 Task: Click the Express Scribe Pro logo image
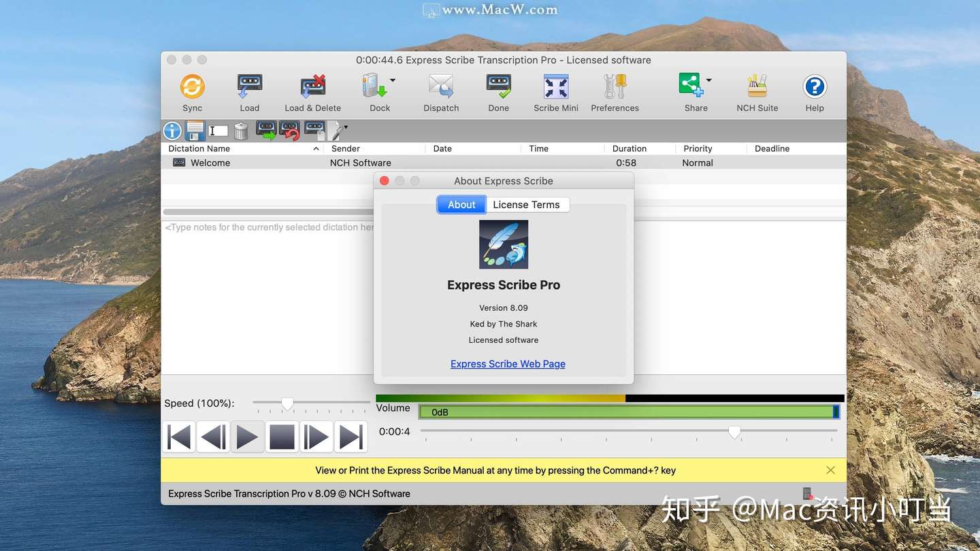[x=504, y=244]
